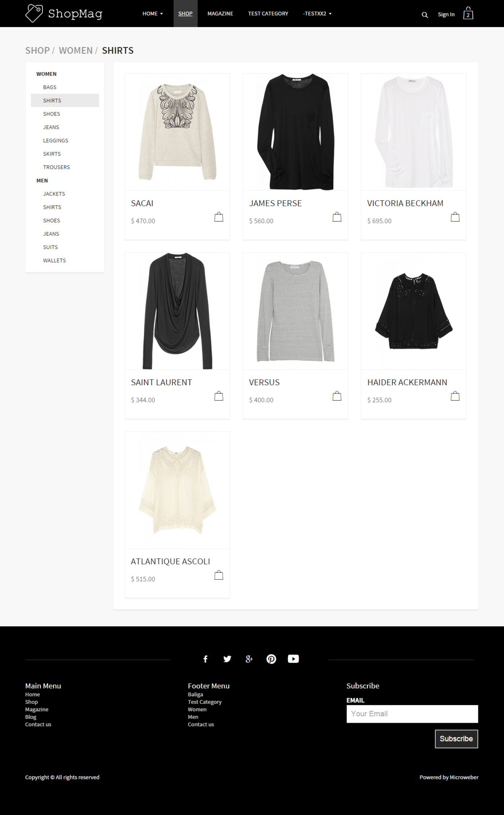Open the Pinterest social icon

tap(271, 659)
